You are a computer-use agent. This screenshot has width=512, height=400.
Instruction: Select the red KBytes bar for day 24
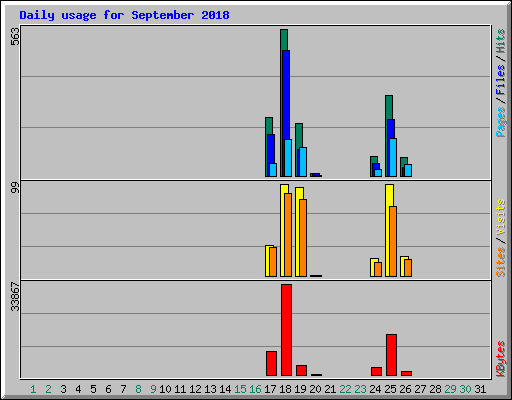376,372
